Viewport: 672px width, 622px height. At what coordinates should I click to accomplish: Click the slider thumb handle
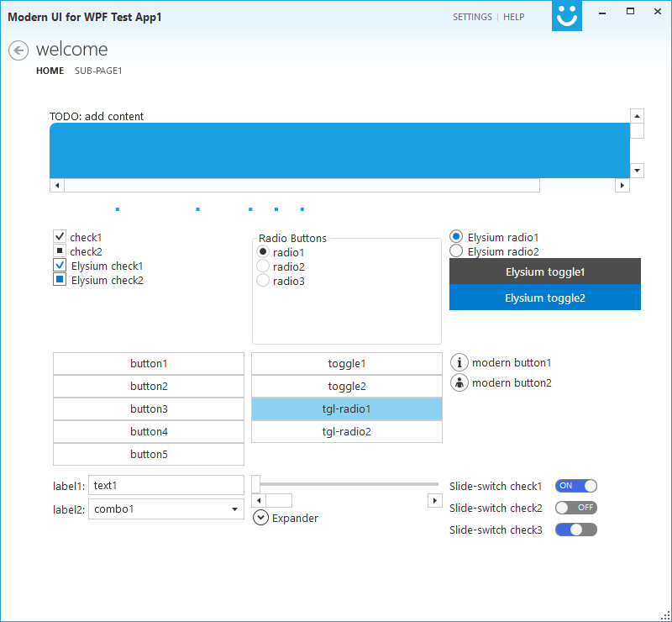click(x=256, y=484)
